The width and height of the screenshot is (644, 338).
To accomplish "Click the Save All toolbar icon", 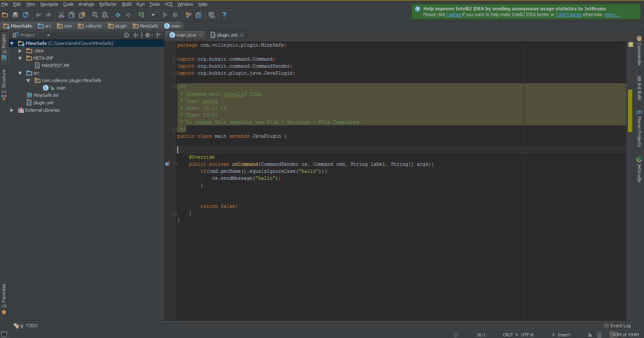I will point(15,15).
